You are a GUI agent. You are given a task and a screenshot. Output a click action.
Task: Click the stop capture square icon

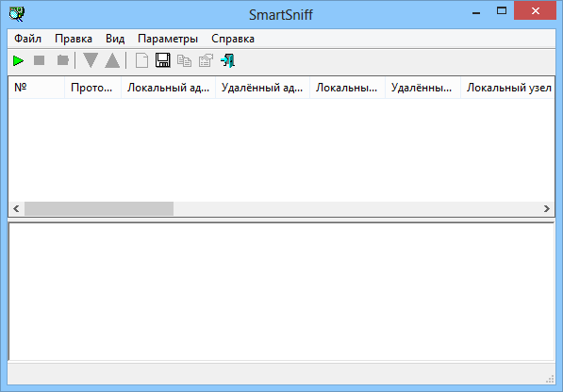click(x=40, y=60)
